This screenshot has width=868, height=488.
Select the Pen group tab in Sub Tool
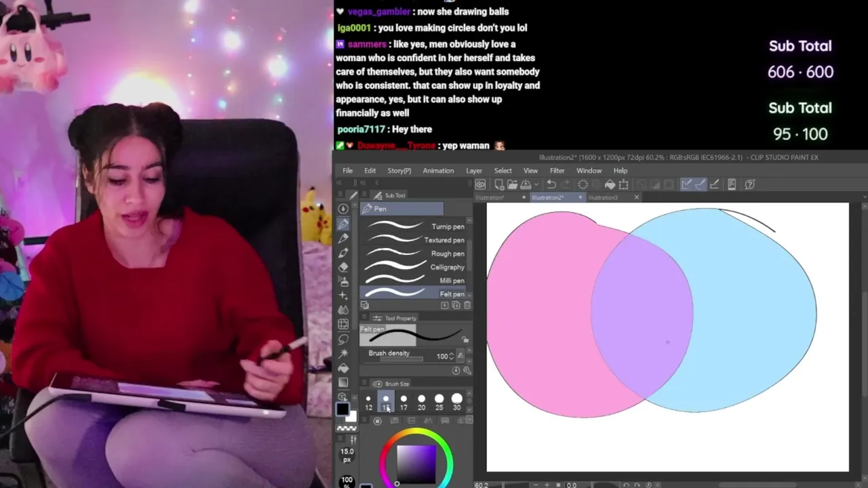pyautogui.click(x=401, y=209)
